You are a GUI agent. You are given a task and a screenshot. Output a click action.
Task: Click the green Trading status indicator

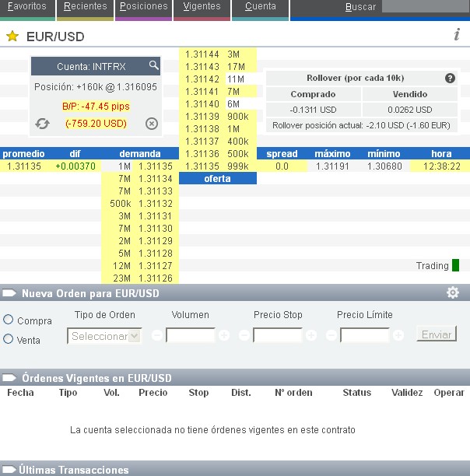[x=455, y=265]
